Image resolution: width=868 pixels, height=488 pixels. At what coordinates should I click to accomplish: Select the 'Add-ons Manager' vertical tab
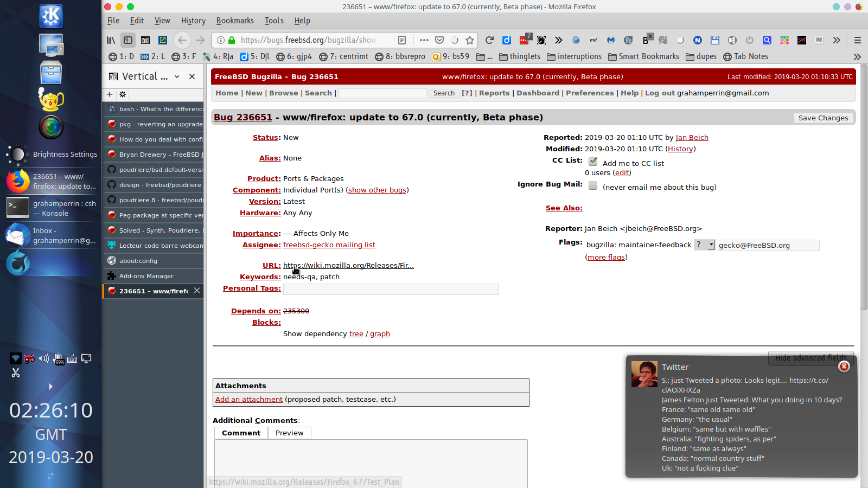click(154, 276)
